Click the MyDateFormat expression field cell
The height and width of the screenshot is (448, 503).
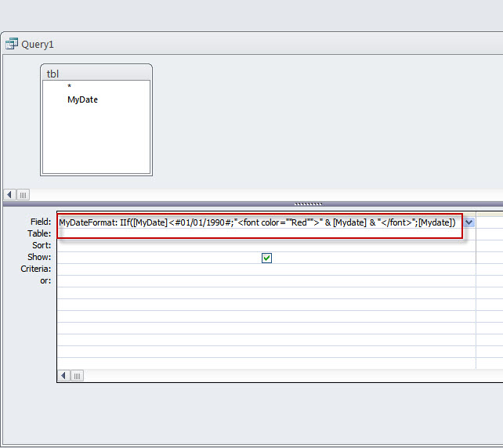(x=260, y=222)
